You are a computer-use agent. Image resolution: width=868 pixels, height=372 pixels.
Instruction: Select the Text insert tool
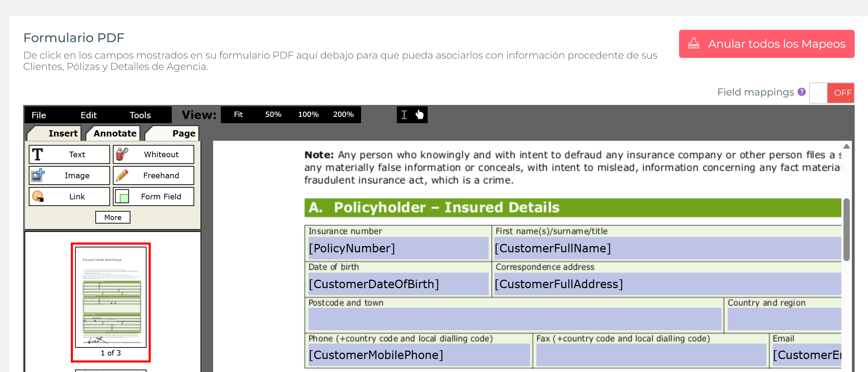click(69, 154)
